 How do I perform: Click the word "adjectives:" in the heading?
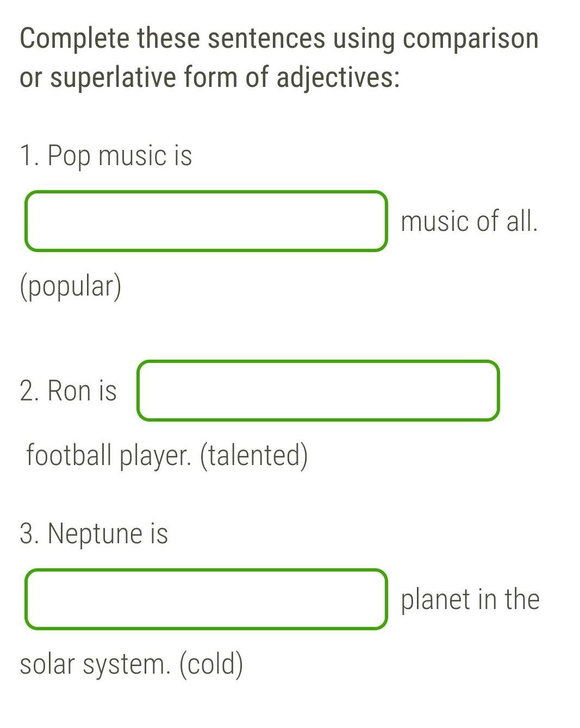[338, 77]
